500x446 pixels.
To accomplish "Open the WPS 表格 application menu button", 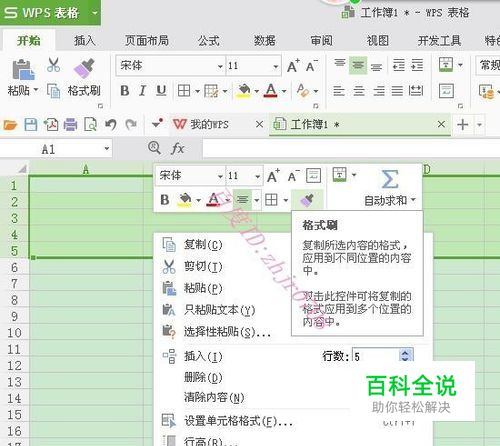I will [50, 13].
